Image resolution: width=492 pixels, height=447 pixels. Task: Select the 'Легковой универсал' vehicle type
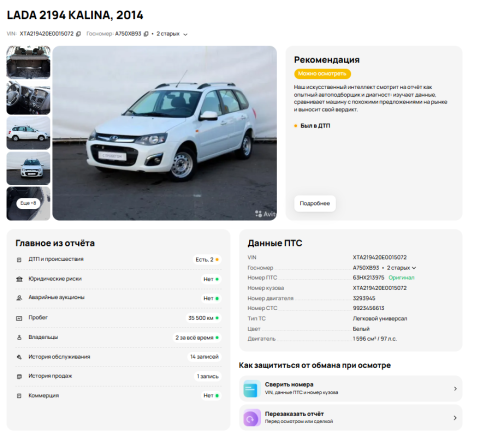click(380, 319)
